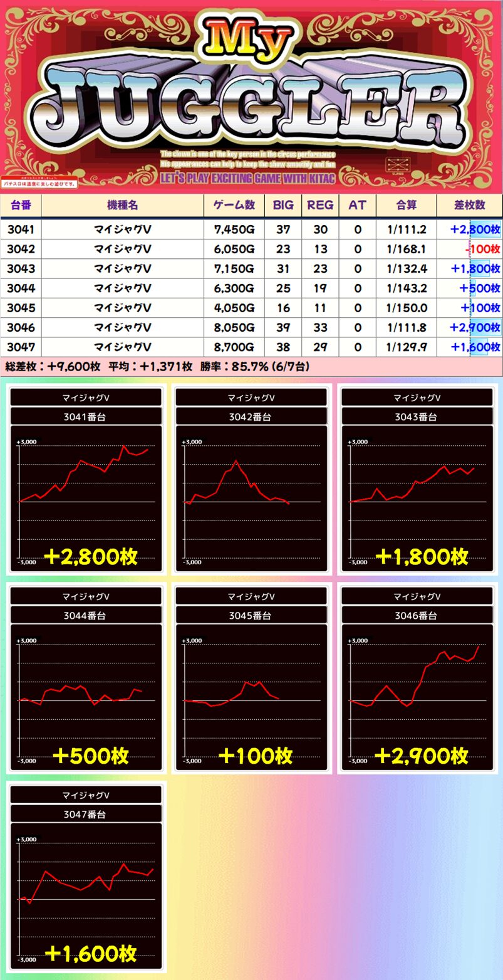
Task: Click the 3047番台 graph title label
Action: 86,814
